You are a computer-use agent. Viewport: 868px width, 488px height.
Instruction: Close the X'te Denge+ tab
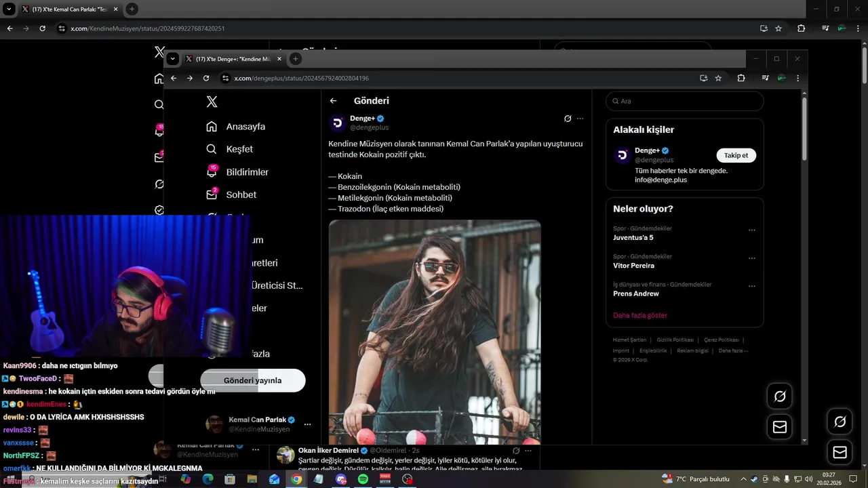click(279, 59)
